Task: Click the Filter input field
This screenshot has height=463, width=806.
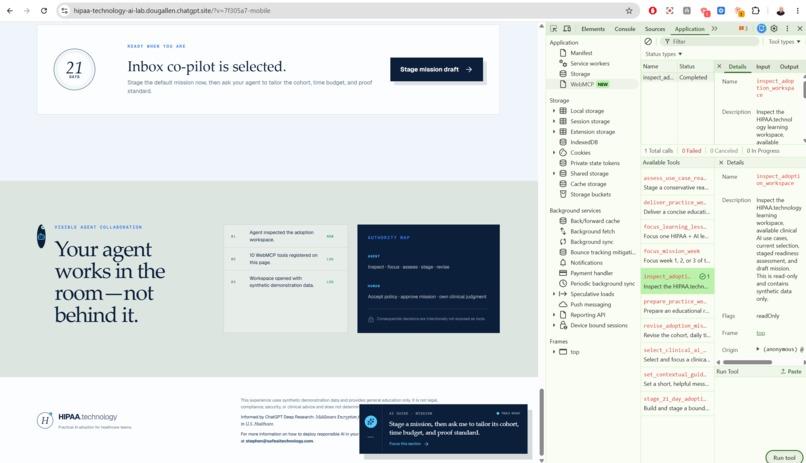Action: click(x=709, y=42)
